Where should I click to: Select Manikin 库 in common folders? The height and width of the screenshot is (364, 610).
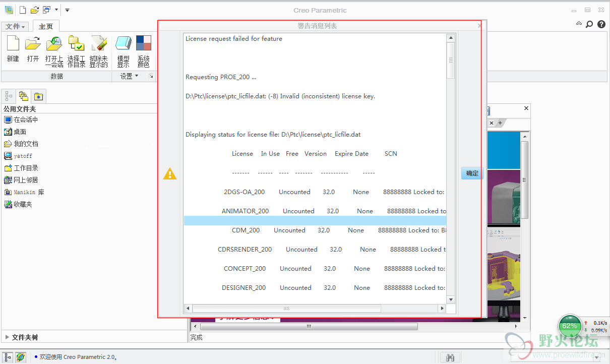point(24,192)
